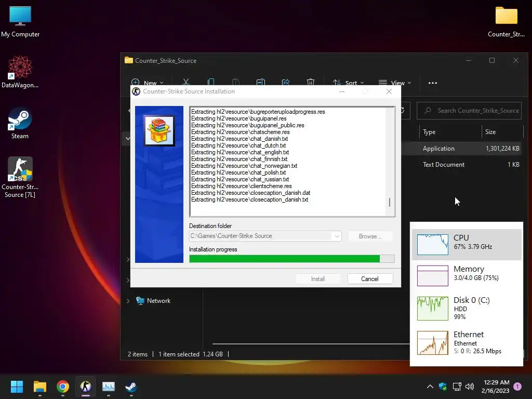Open Steam from the taskbar
Image resolution: width=532 pixels, height=399 pixels.
coord(131,387)
